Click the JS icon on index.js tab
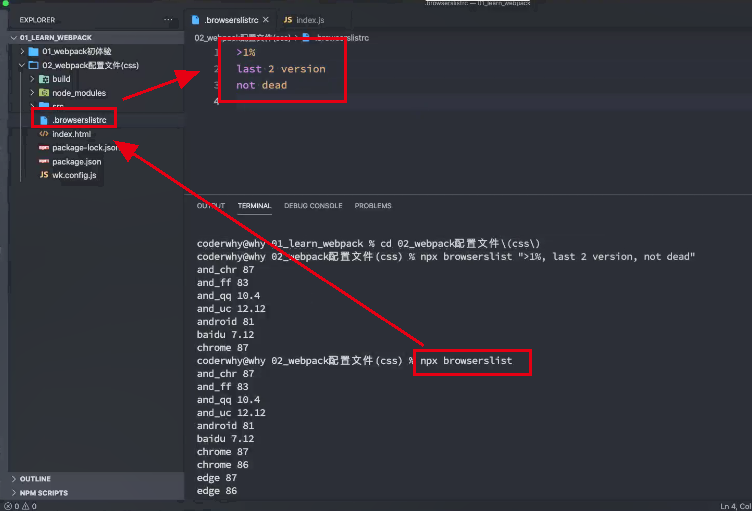 click(x=288, y=20)
